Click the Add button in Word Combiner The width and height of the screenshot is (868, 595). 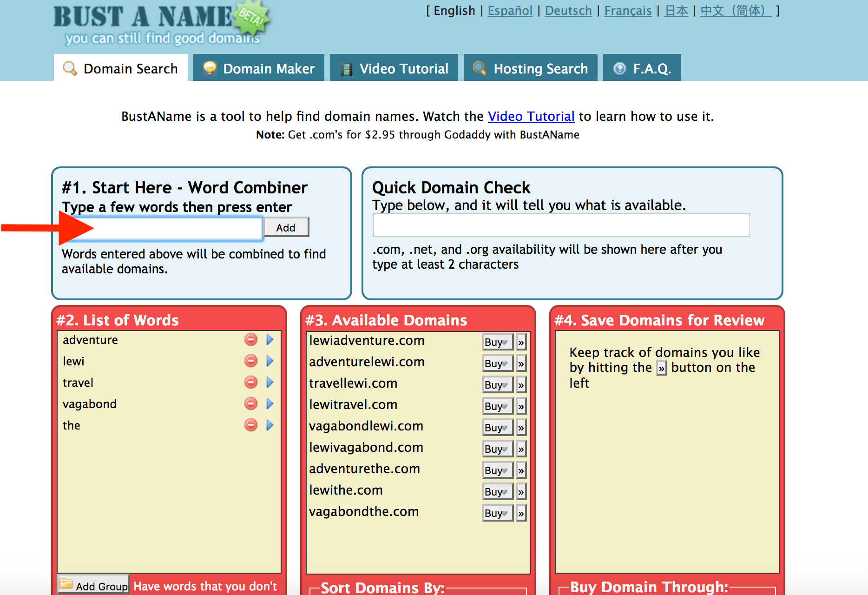[286, 228]
